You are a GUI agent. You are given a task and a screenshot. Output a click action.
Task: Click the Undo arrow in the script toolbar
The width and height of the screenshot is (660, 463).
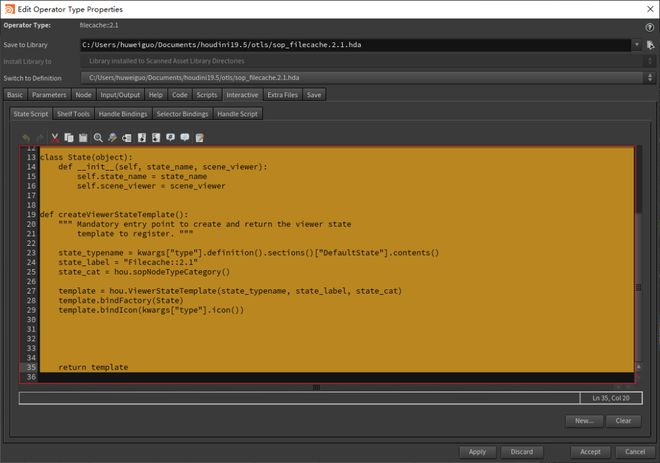tap(26, 136)
